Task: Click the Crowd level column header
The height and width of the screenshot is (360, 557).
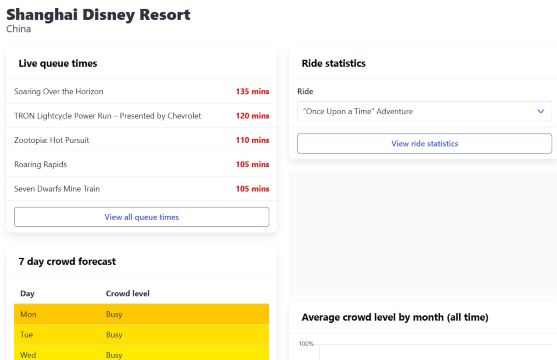Action: pos(128,294)
